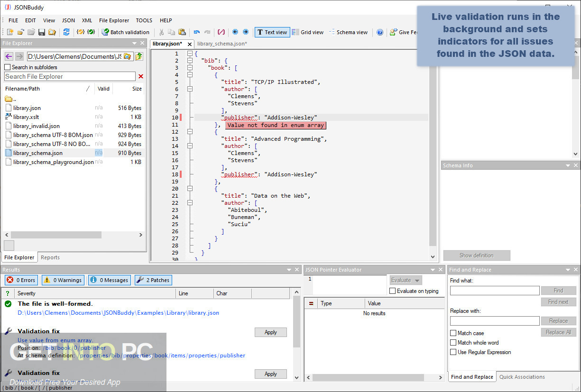581x392 pixels.
Task: Collapse the object fold on line 12
Action: tap(190, 132)
